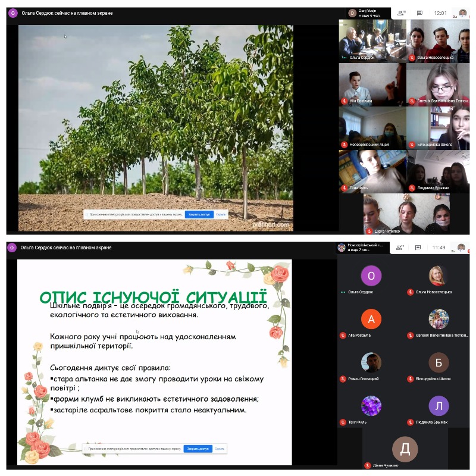Click the photo avatar of Євгенія Валентинівна
Image resolution: width=476 pixels, height=476 pixels.
pyautogui.click(x=439, y=319)
